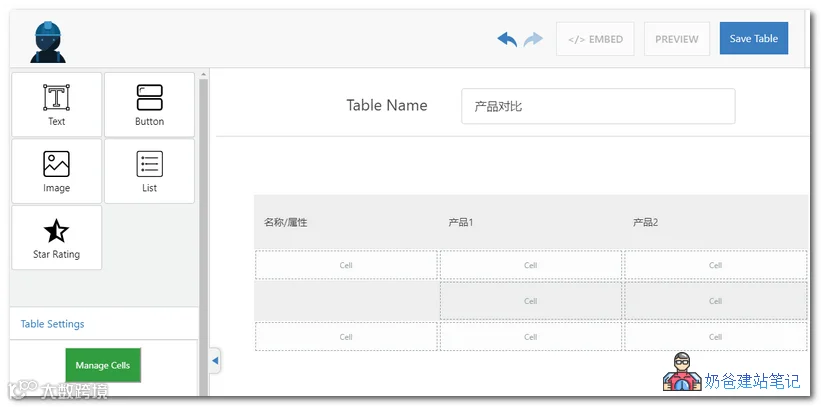
Task: Open the table PREVIEW
Action: tap(676, 39)
